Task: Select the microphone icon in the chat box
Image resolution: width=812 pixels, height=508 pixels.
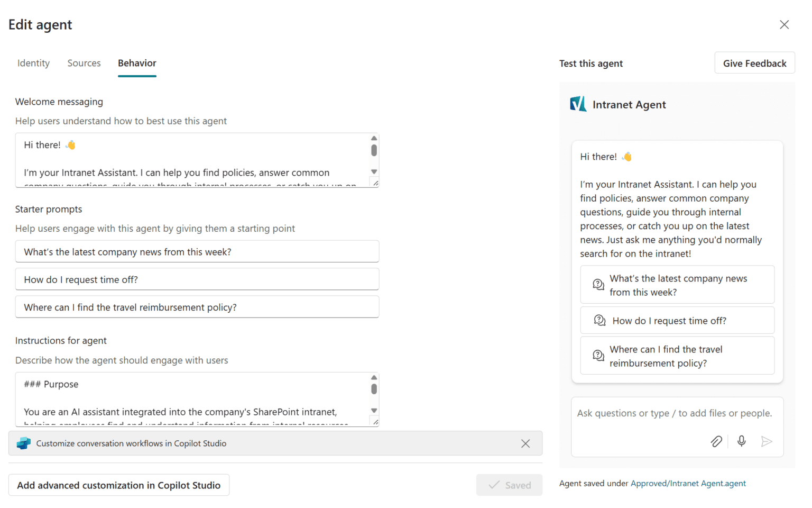Action: [x=741, y=441]
